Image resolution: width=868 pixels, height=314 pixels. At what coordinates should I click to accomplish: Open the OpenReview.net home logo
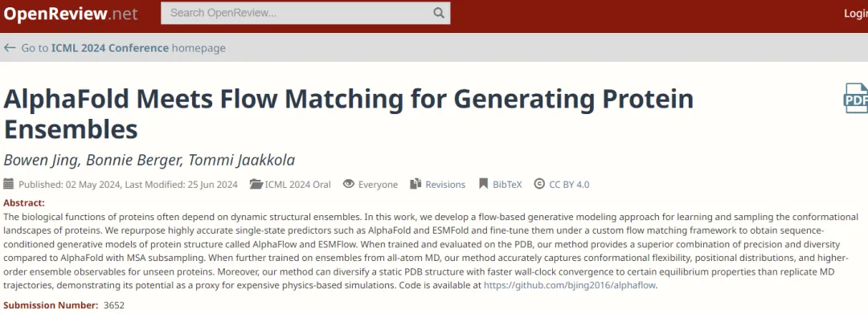71,14
